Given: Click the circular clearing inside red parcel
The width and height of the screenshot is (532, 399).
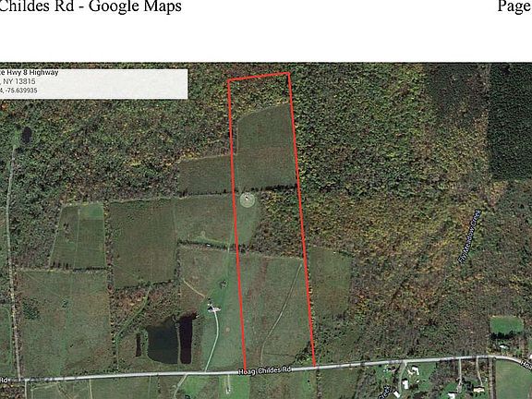Looking at the screenshot, I should tap(247, 199).
